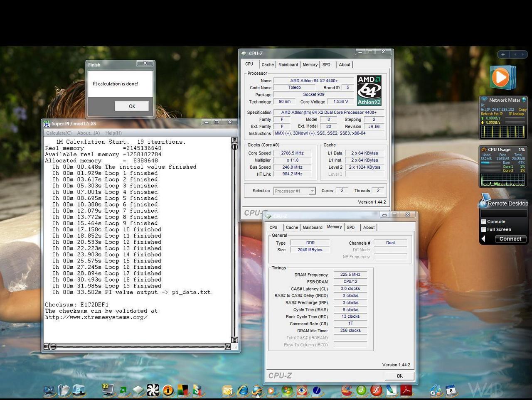Viewport: 532px width, 400px height.
Task: Open the black and white fan icon in dock
Action: click(153, 390)
